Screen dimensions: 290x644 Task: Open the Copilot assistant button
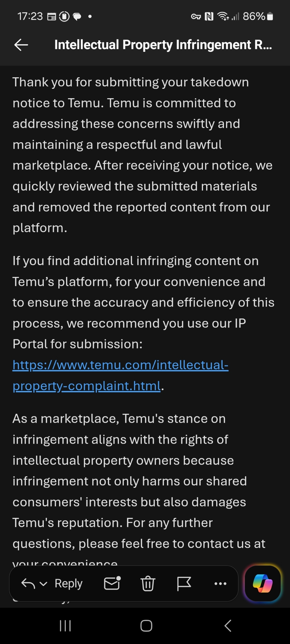[263, 583]
